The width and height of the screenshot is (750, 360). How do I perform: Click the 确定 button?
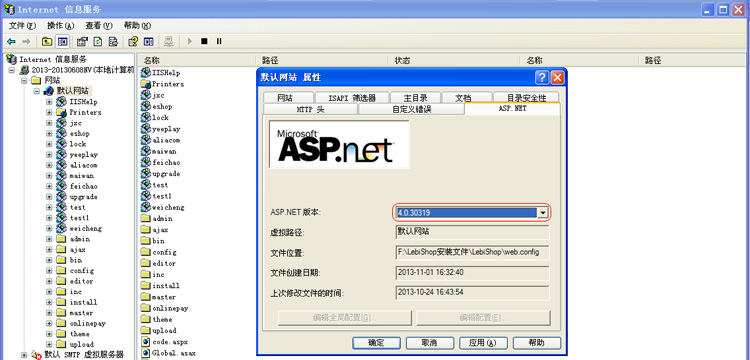(376, 343)
